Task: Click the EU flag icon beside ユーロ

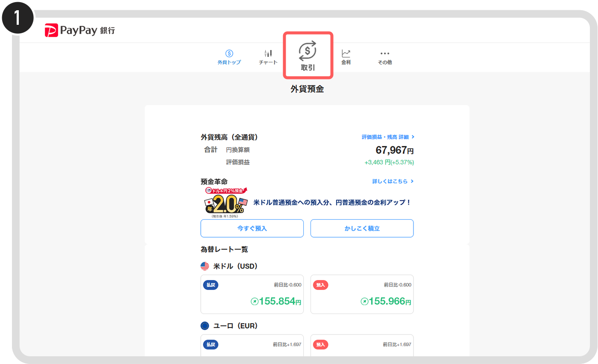Action: click(204, 325)
